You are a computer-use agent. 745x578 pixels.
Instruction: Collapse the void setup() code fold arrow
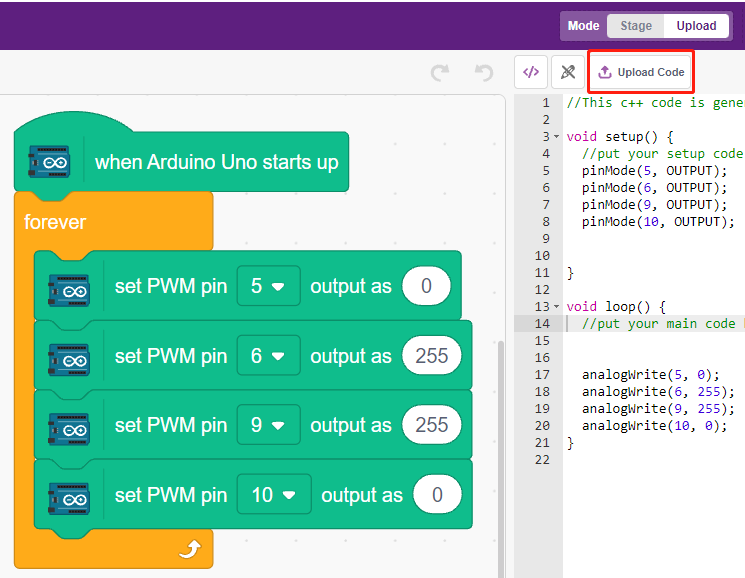coord(556,137)
